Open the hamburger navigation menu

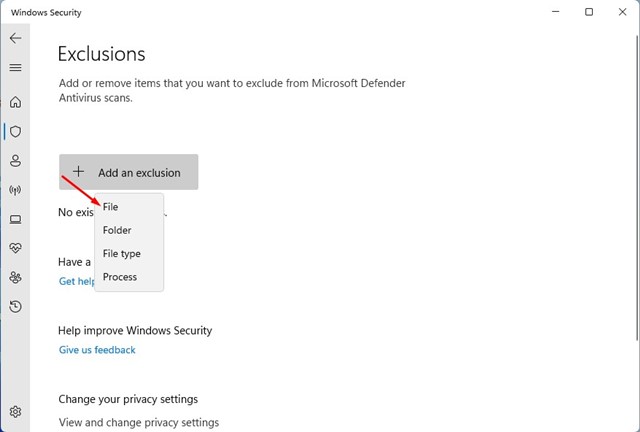(16, 67)
